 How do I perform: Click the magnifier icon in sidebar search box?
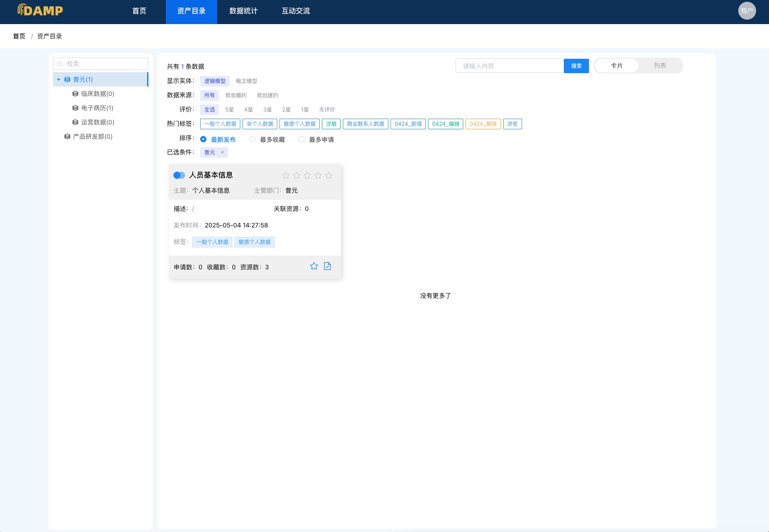click(60, 64)
